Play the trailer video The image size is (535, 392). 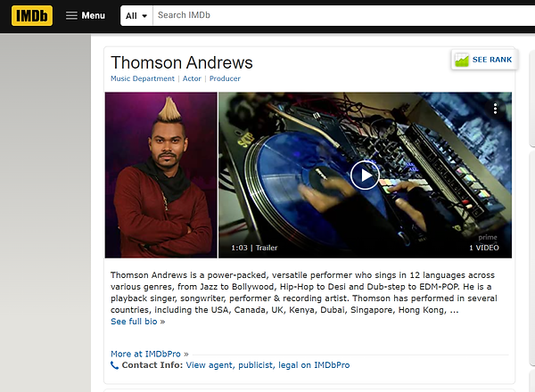[x=365, y=176]
